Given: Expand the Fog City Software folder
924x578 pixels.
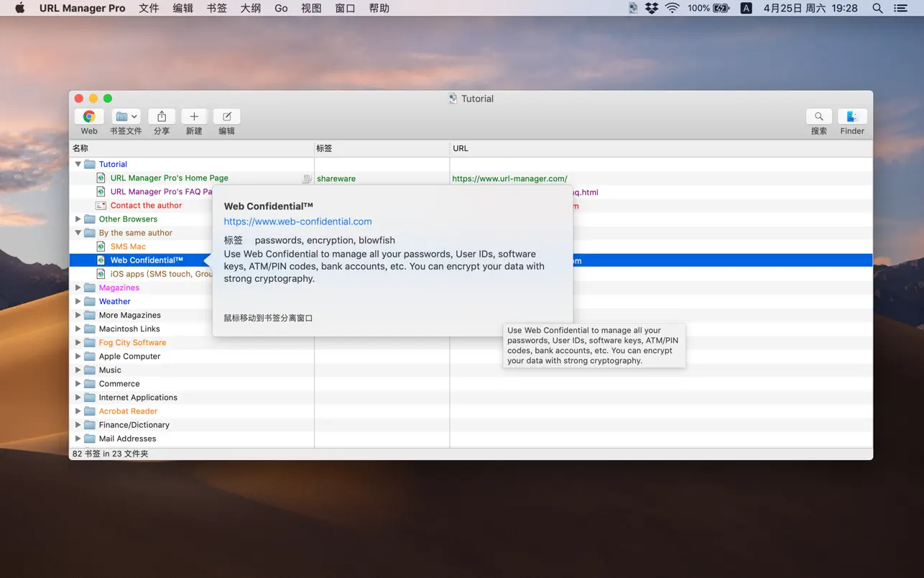Looking at the screenshot, I should [78, 342].
